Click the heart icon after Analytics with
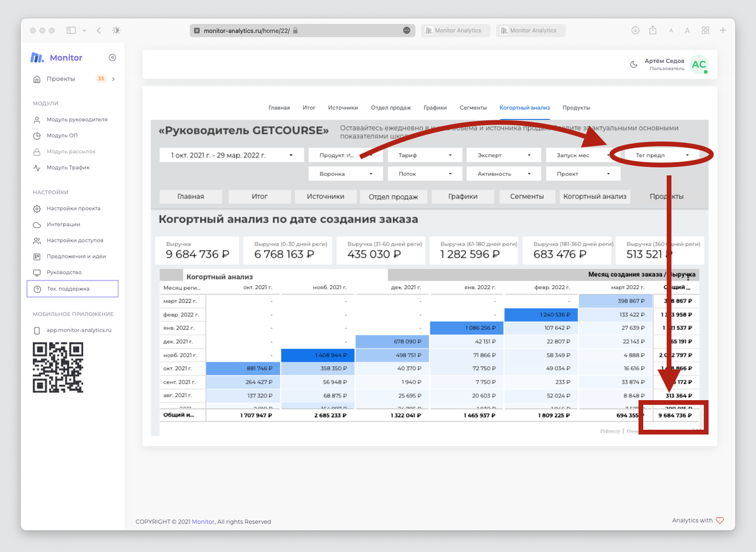Image resolution: width=756 pixels, height=552 pixels. pyautogui.click(x=720, y=520)
